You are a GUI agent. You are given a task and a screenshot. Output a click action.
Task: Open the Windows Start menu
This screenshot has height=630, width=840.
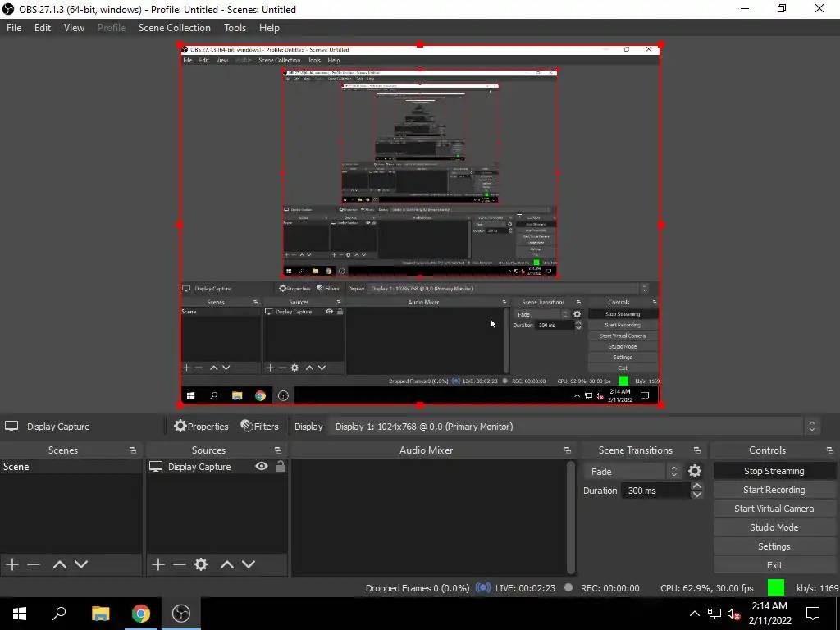20,614
